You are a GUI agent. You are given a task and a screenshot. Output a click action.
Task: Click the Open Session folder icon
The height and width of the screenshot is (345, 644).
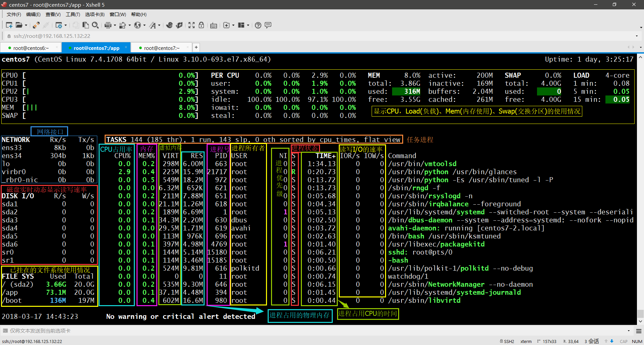[19, 25]
